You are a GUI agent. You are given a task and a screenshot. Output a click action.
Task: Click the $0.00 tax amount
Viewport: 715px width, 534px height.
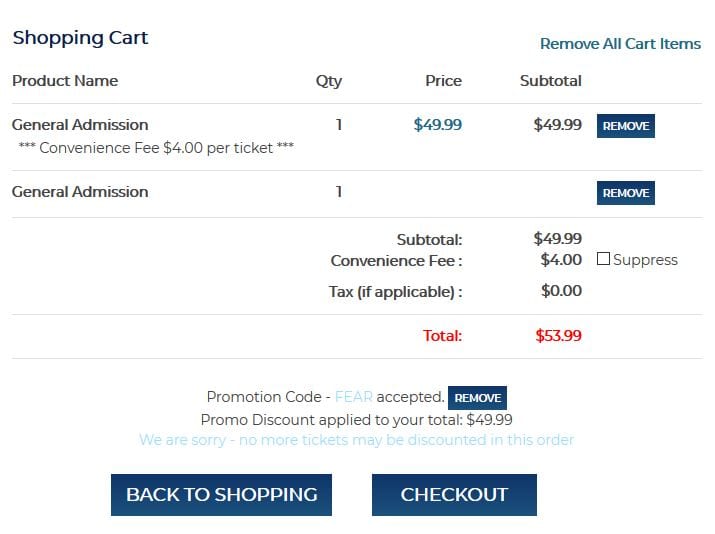[x=561, y=291]
